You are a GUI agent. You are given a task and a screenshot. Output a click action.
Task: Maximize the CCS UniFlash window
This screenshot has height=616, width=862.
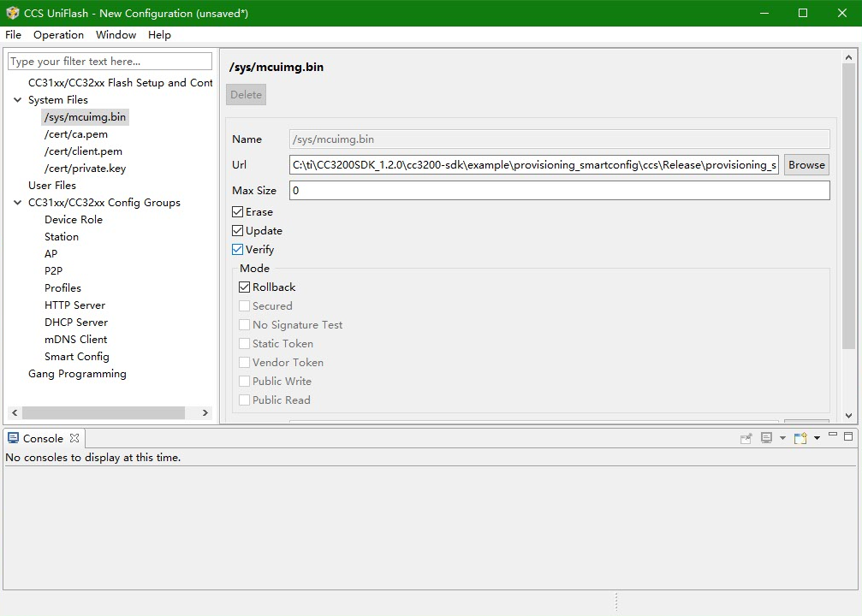click(x=803, y=13)
